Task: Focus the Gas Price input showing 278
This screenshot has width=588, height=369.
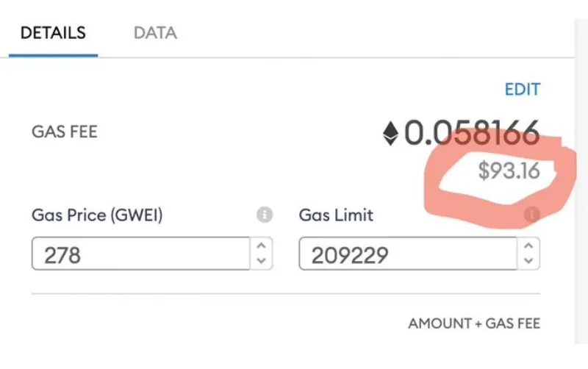Action: pyautogui.click(x=140, y=254)
